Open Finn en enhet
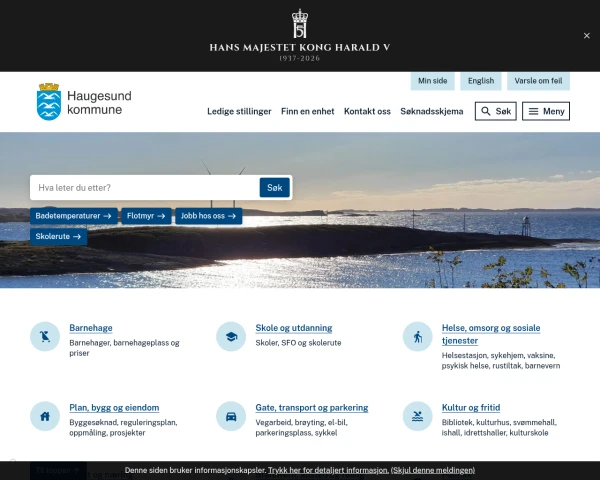 click(x=308, y=111)
